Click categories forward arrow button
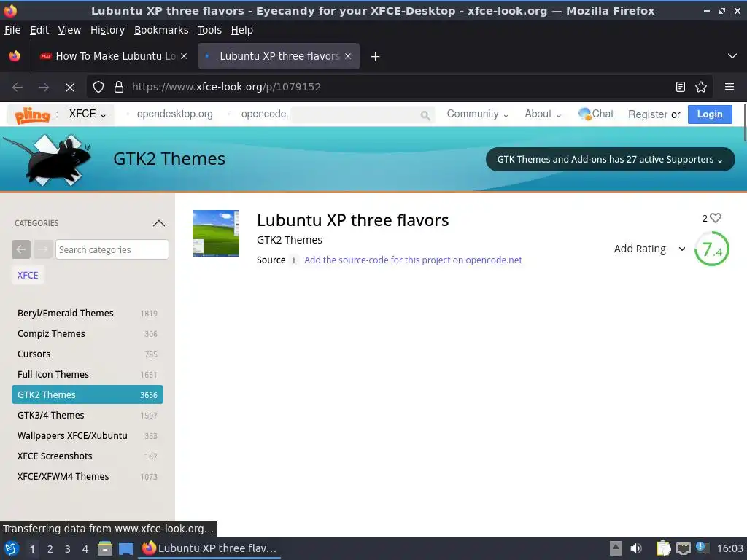The image size is (747, 560). tap(43, 249)
